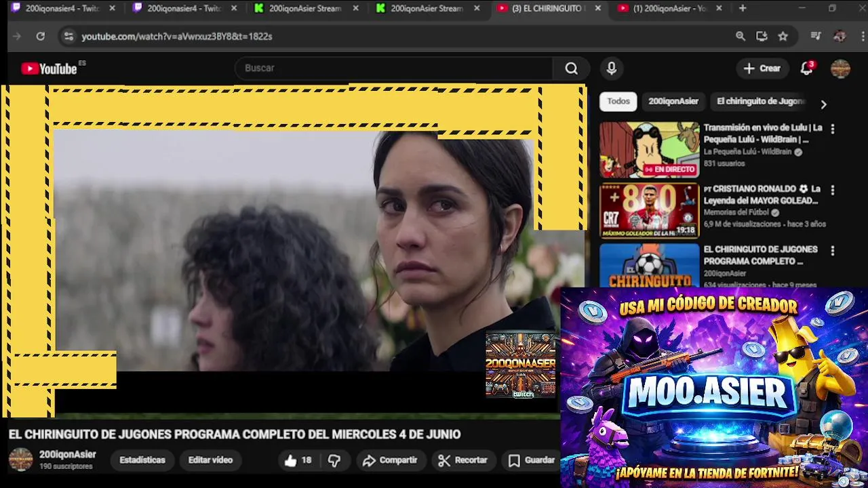Image resolution: width=868 pixels, height=488 pixels.
Task: Start voice search with the microphone icon
Action: [x=611, y=68]
